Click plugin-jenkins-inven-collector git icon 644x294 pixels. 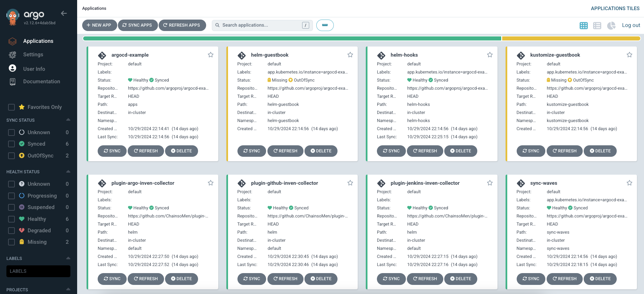click(x=381, y=183)
